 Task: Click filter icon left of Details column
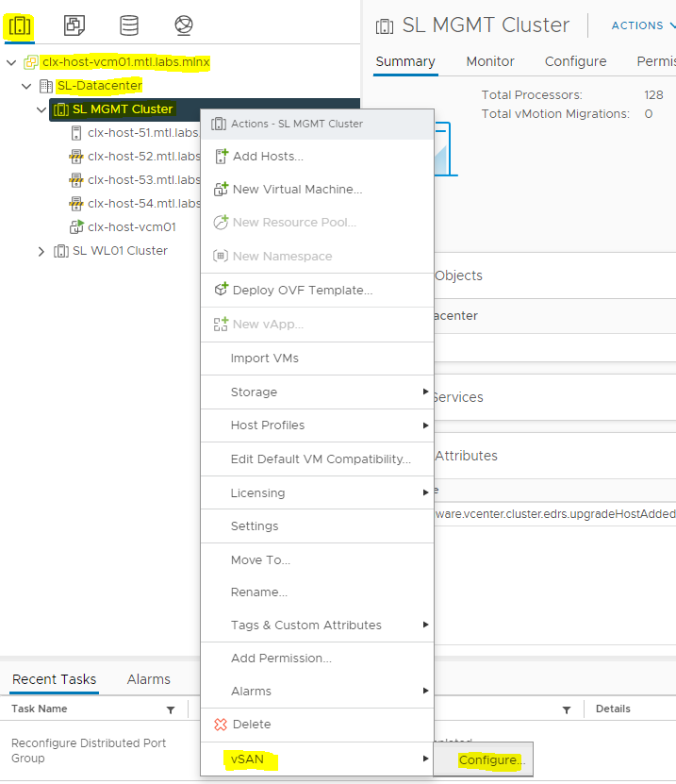coord(567,710)
